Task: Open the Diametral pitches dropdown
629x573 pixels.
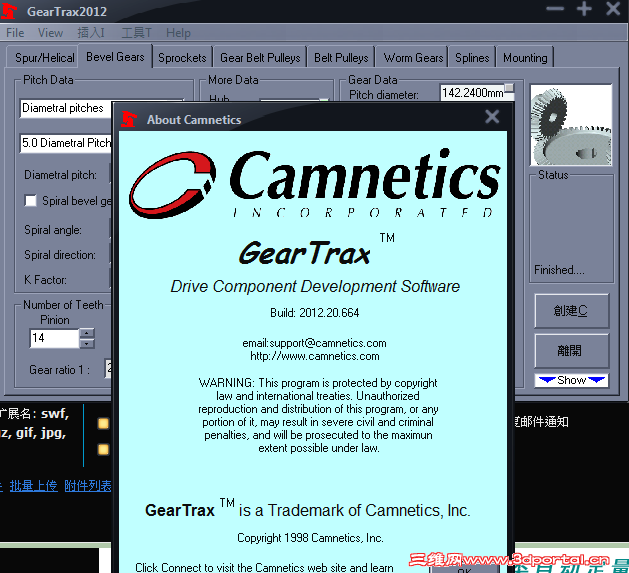Action: click(66, 108)
